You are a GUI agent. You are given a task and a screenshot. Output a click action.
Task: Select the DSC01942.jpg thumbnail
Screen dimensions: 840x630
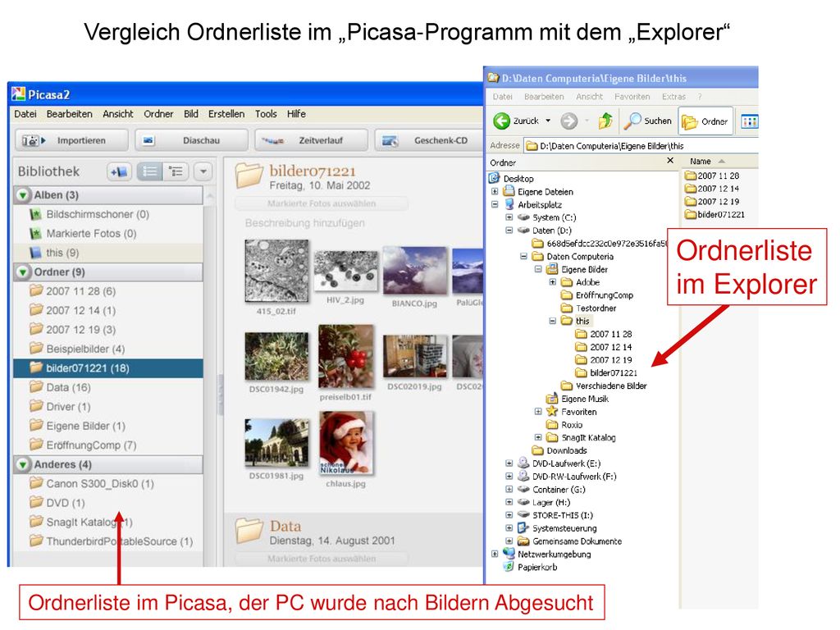click(276, 356)
